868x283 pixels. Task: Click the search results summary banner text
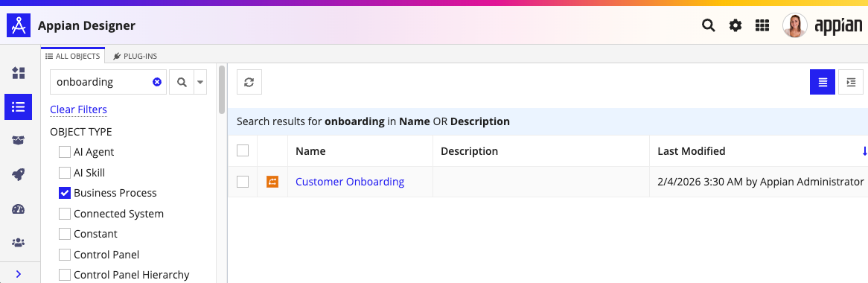tap(373, 121)
